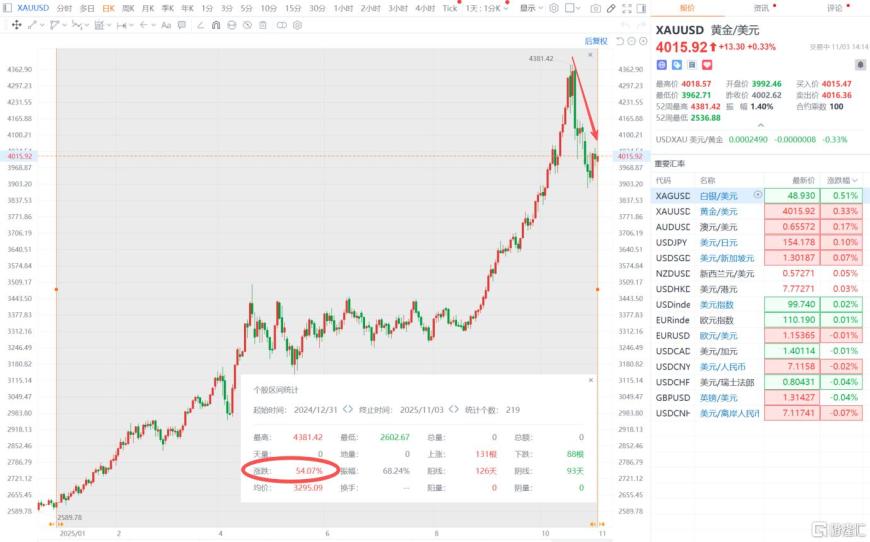The width and height of the screenshot is (870, 542).
Task: Click the blue tag icon under price
Action: pyautogui.click(x=677, y=65)
